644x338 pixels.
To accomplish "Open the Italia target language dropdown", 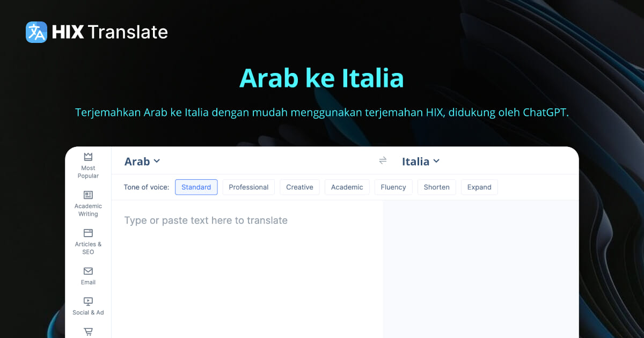I will point(421,161).
